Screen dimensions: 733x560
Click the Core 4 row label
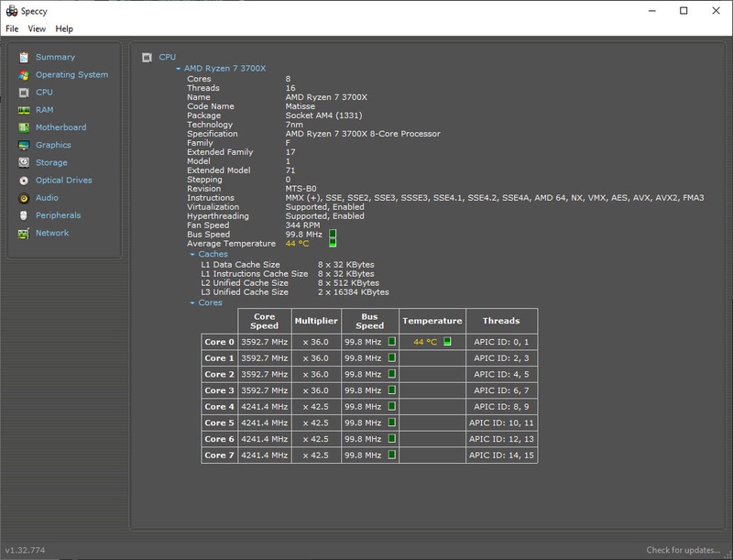(219, 407)
